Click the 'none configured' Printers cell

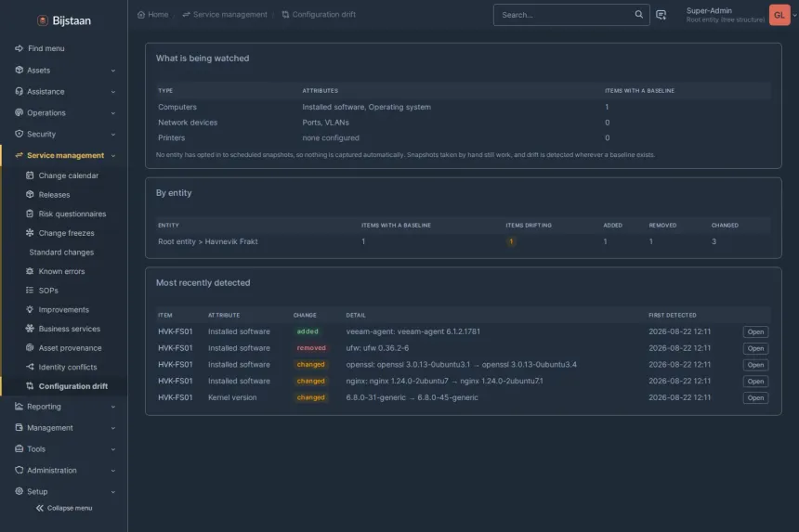(x=331, y=137)
